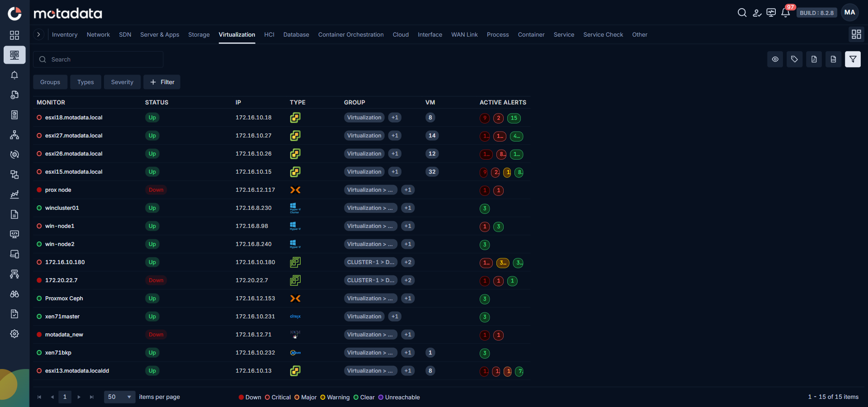Sort by the STATUS column header

pos(156,102)
